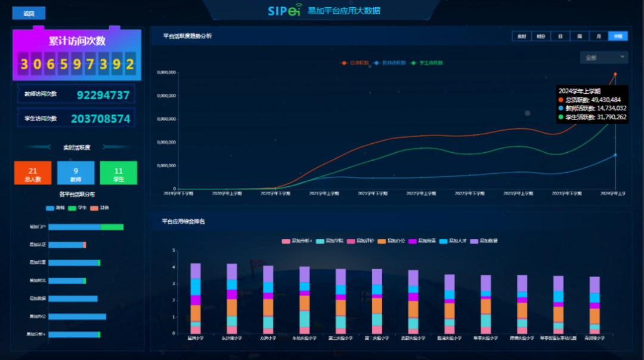The height and width of the screenshot is (360, 644).
Task: Click the blue 教师 tile showing 9
Action: click(76, 173)
